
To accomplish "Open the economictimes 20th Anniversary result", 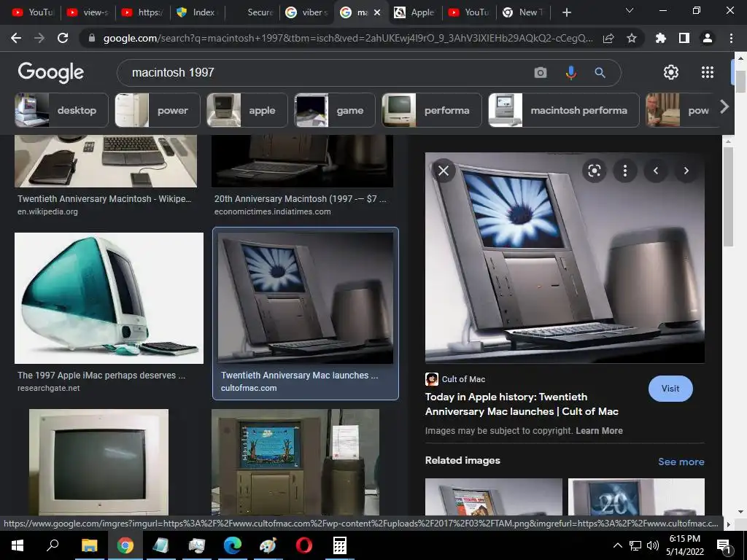I will [303, 161].
